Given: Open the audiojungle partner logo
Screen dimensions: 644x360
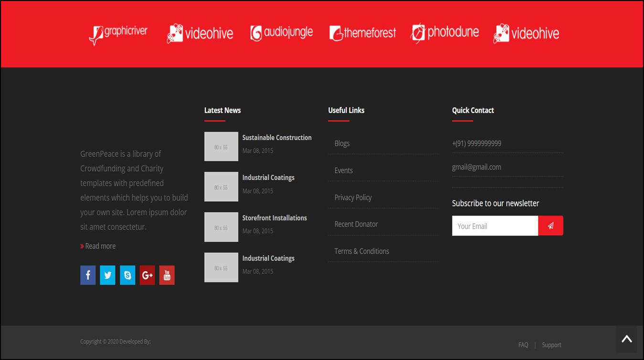Looking at the screenshot, I should pyautogui.click(x=282, y=33).
